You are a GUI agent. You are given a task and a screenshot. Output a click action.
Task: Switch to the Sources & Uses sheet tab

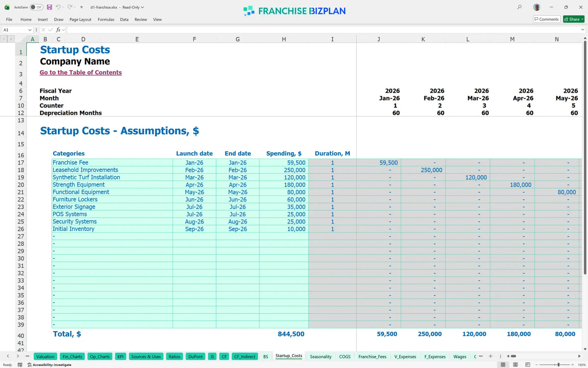click(x=146, y=356)
